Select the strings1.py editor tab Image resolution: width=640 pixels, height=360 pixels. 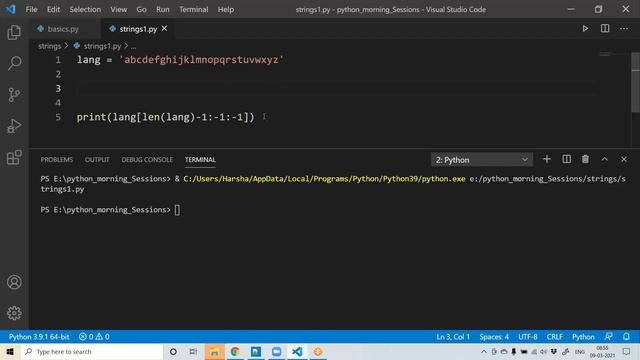click(138, 29)
